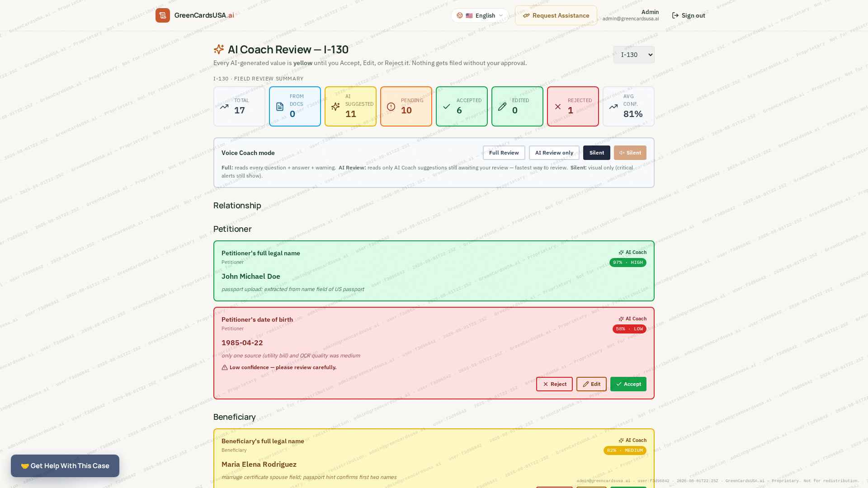Click Get Help With This Case button
868x488 pixels.
click(65, 466)
